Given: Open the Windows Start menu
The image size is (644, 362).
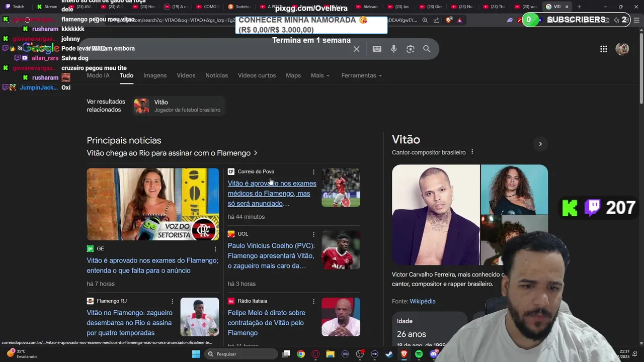Looking at the screenshot, I should (196, 354).
